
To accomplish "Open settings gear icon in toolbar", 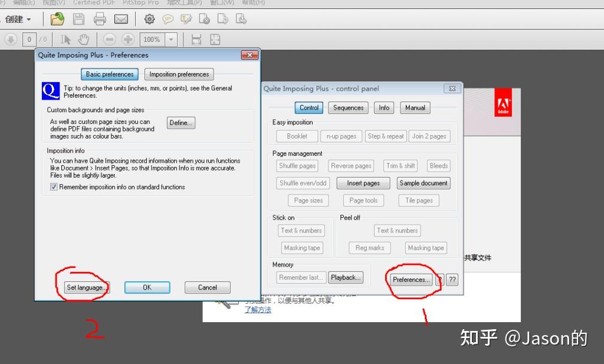I will pyautogui.click(x=149, y=19).
